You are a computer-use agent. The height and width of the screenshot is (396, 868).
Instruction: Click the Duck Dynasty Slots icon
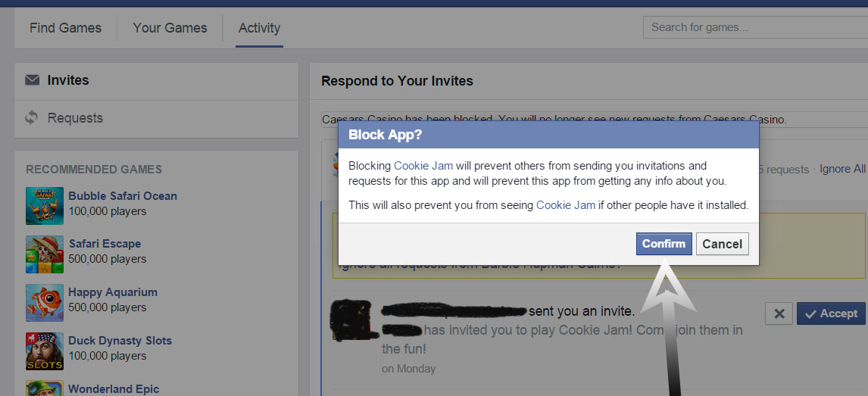[45, 351]
